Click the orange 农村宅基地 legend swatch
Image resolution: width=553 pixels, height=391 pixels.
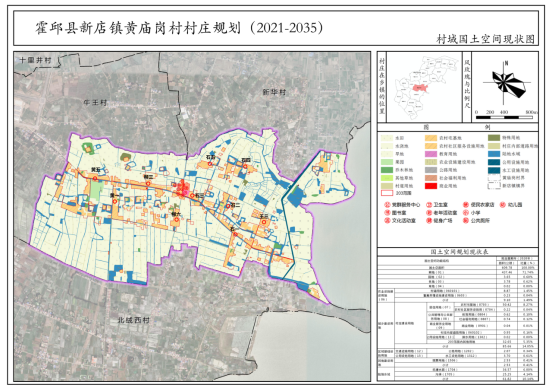click(x=431, y=138)
